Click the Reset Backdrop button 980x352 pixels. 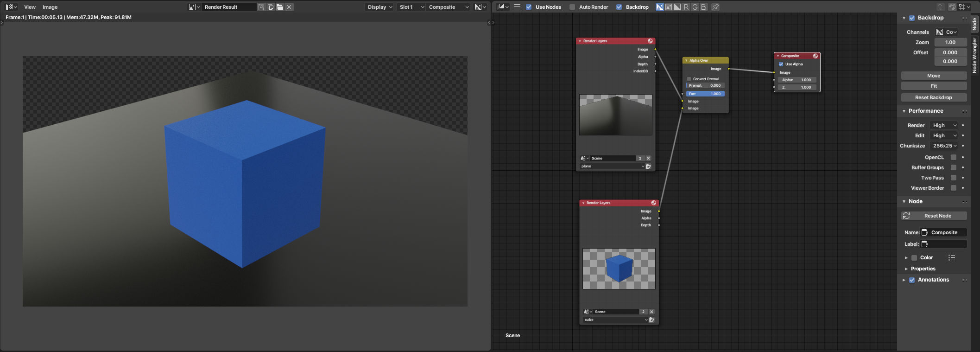click(x=934, y=97)
